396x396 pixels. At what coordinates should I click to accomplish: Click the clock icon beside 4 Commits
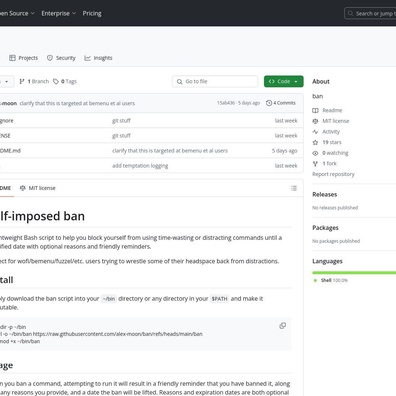tap(269, 103)
